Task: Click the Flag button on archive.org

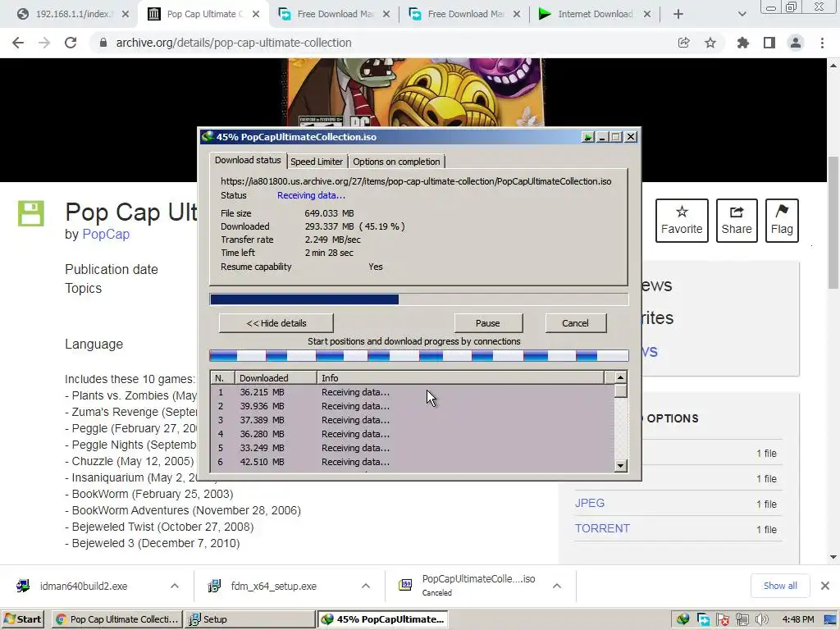Action: (782, 220)
